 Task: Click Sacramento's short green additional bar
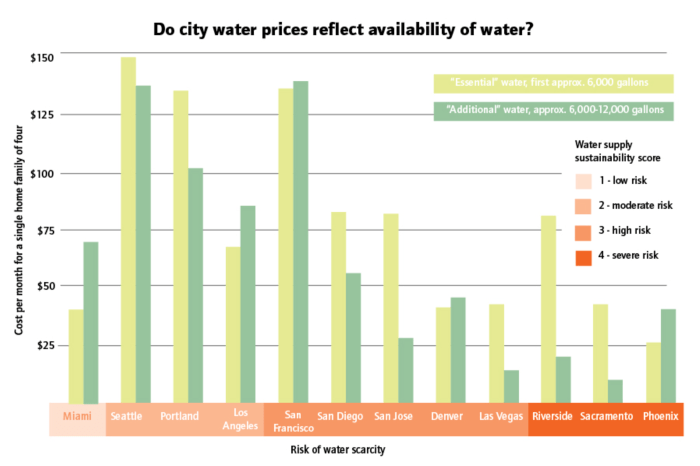pyautogui.click(x=615, y=390)
